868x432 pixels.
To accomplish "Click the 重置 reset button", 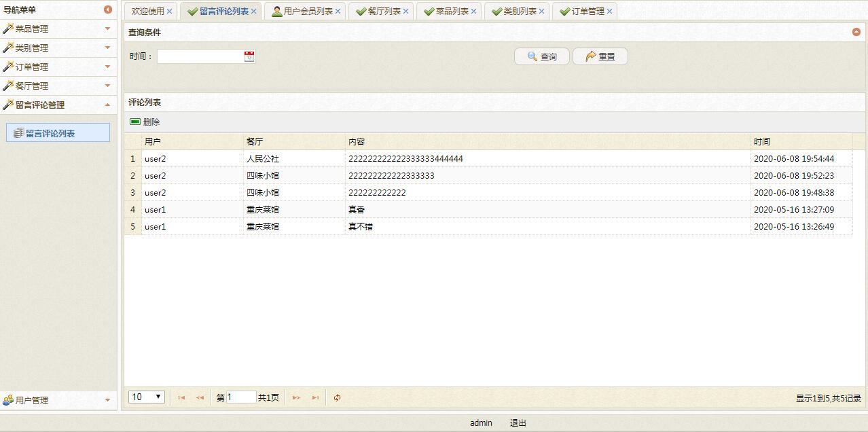I will (x=600, y=56).
